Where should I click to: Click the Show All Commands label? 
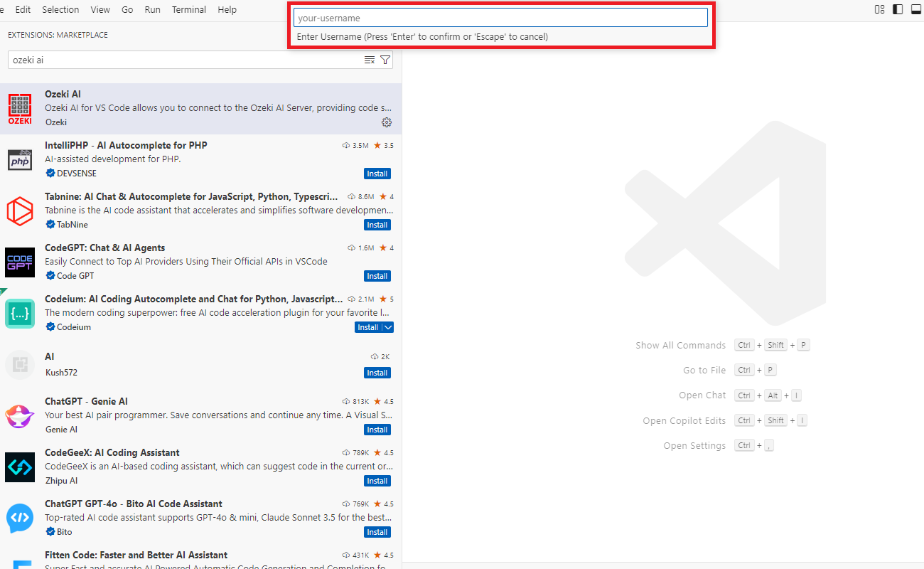coord(681,345)
